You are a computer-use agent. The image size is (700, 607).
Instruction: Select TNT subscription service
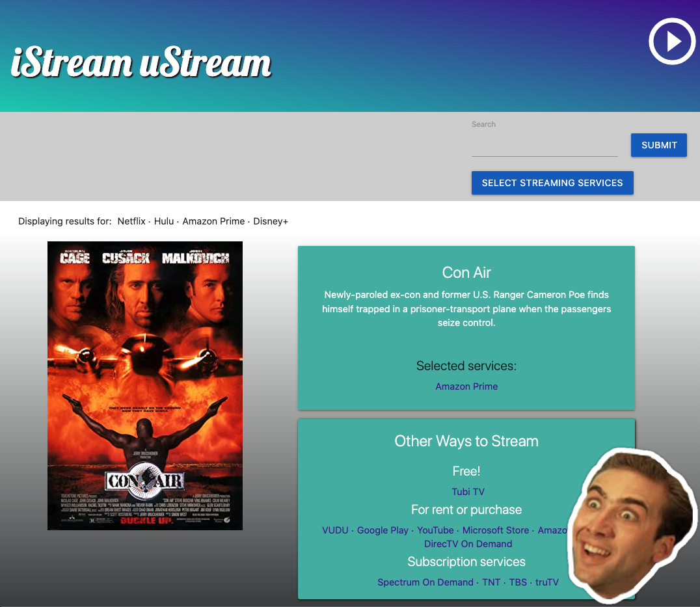tap(491, 582)
